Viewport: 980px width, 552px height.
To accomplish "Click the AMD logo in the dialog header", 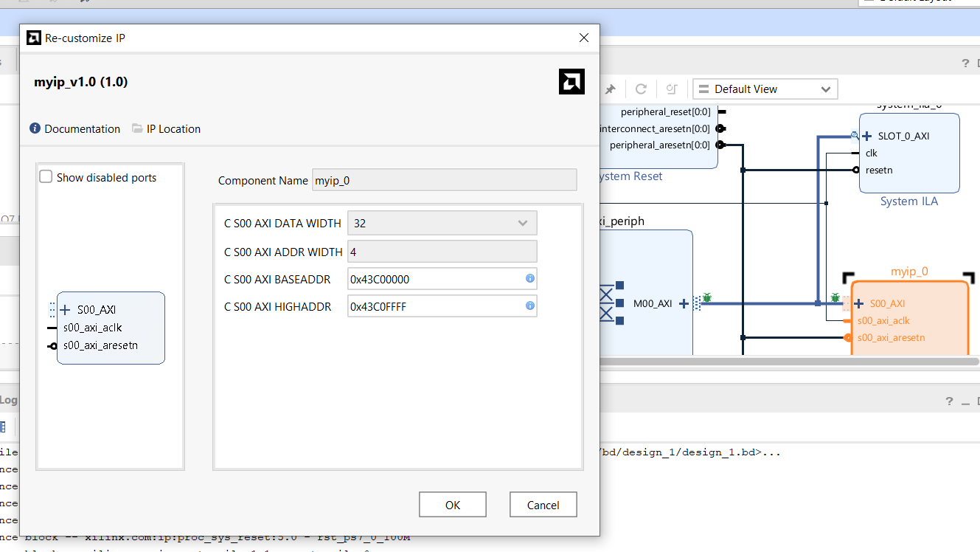I will click(x=571, y=82).
